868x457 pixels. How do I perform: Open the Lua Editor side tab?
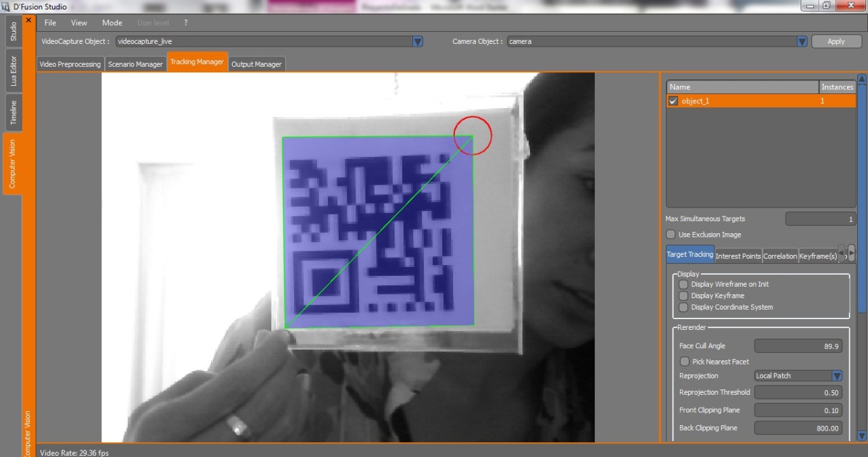click(x=14, y=71)
